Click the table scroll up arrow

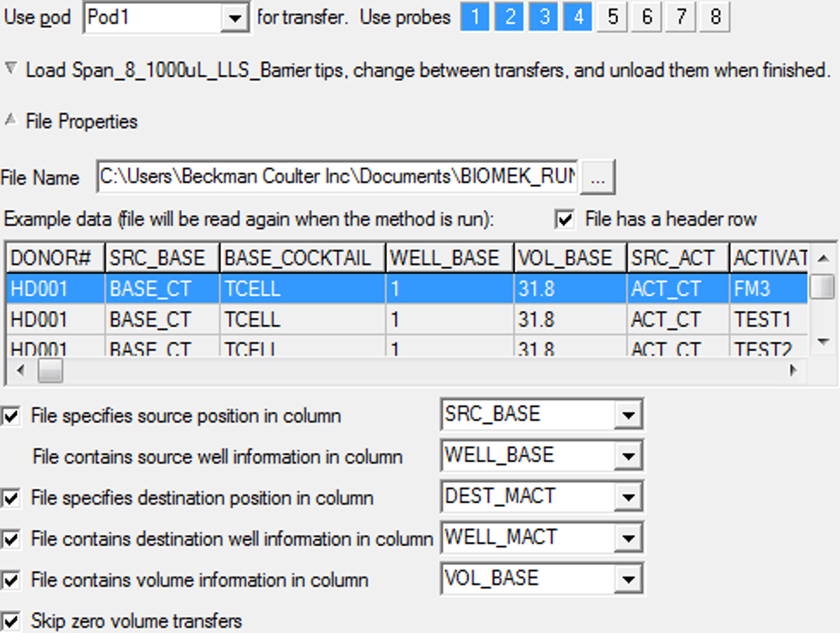coord(824,257)
